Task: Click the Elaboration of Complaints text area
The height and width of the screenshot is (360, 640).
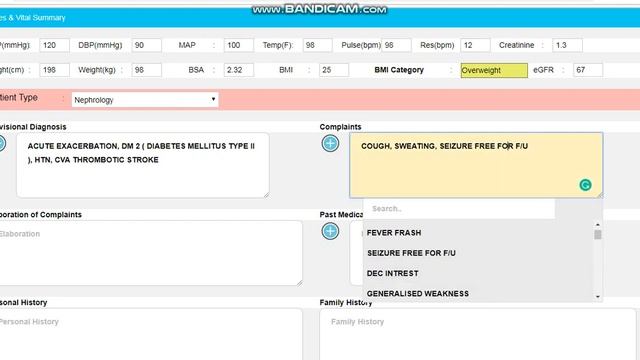Action: pyautogui.click(x=150, y=253)
